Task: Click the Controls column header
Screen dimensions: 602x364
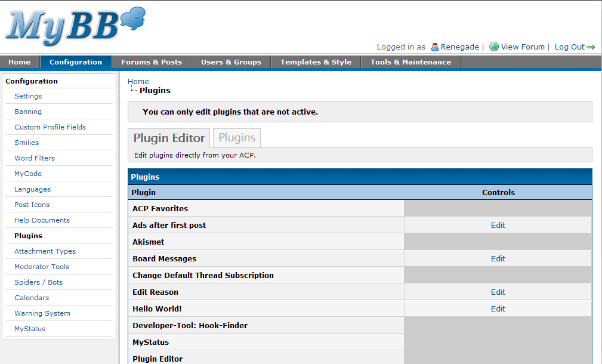Action: [498, 192]
